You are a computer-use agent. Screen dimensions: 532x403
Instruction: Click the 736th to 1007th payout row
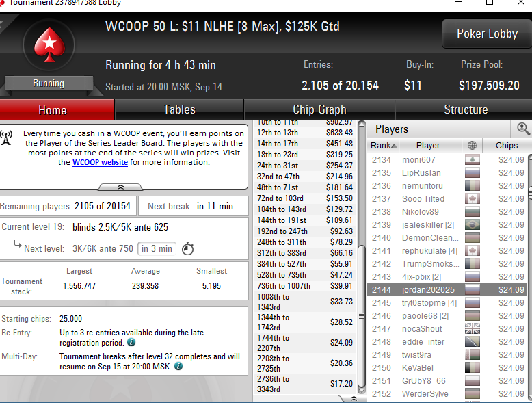coord(305,286)
